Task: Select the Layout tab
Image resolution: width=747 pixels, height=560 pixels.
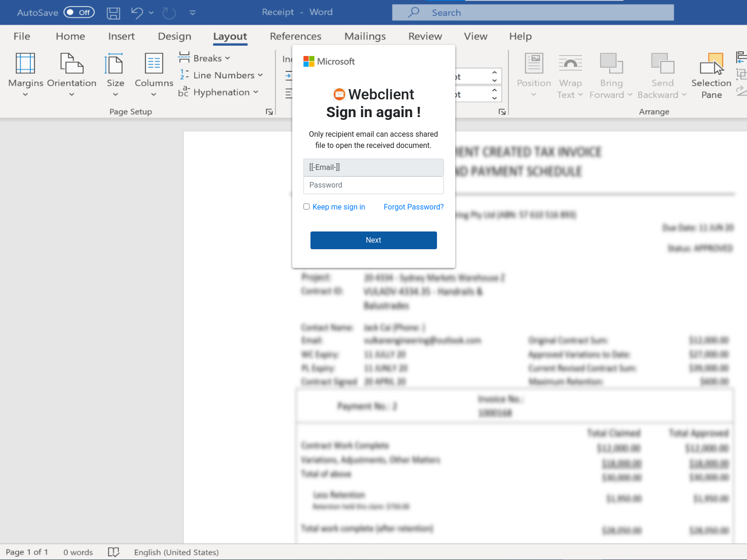Action: coord(230,36)
